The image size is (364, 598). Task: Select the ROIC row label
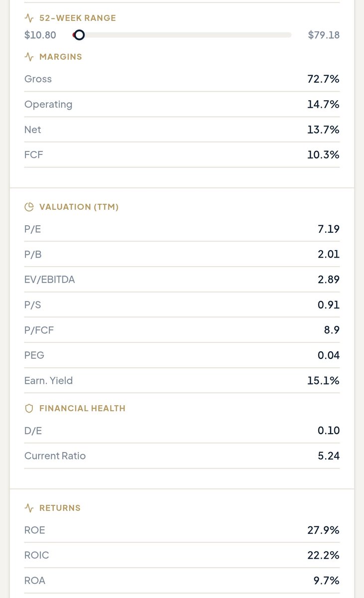37,555
